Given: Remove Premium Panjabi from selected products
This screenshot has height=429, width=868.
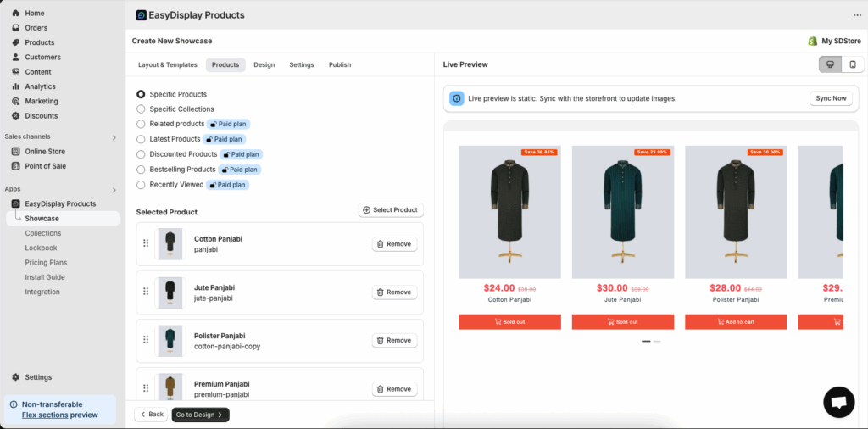Looking at the screenshot, I should 395,389.
